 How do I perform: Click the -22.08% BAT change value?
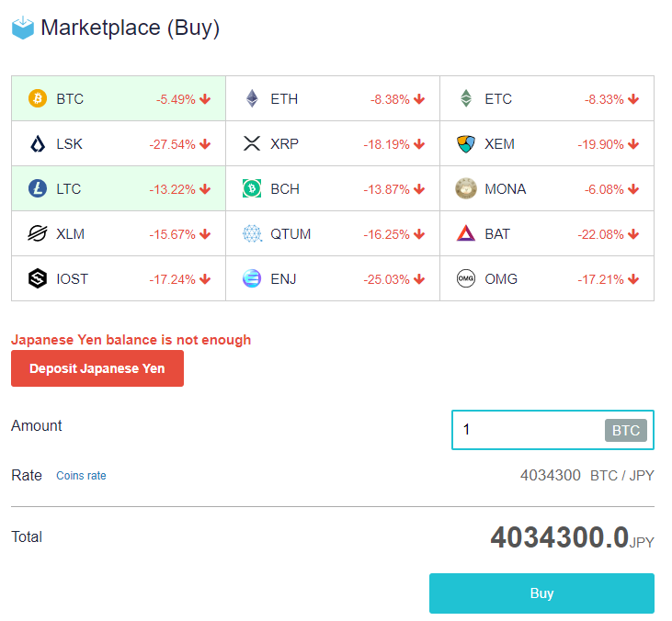pyautogui.click(x=601, y=234)
